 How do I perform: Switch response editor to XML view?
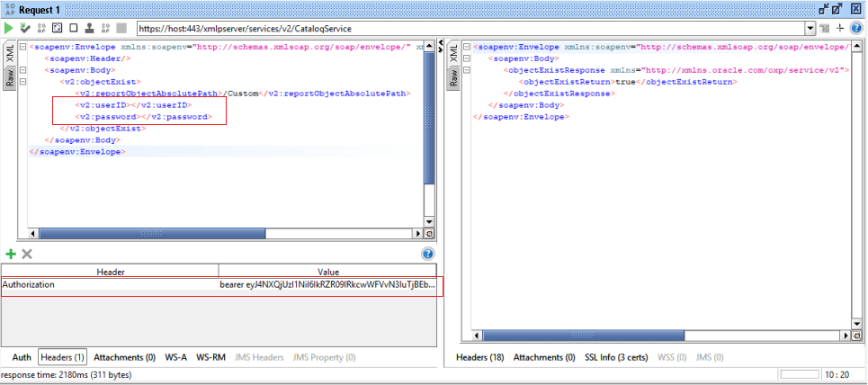(452, 54)
